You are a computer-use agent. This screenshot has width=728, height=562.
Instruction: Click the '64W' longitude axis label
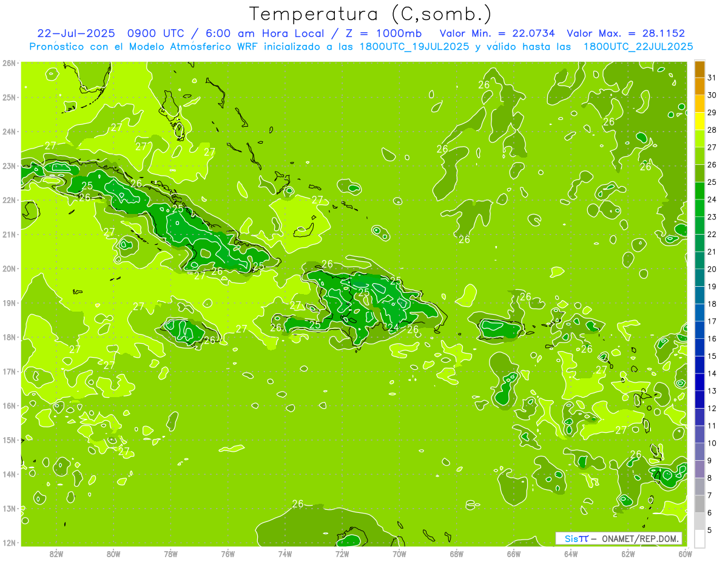click(x=571, y=554)
